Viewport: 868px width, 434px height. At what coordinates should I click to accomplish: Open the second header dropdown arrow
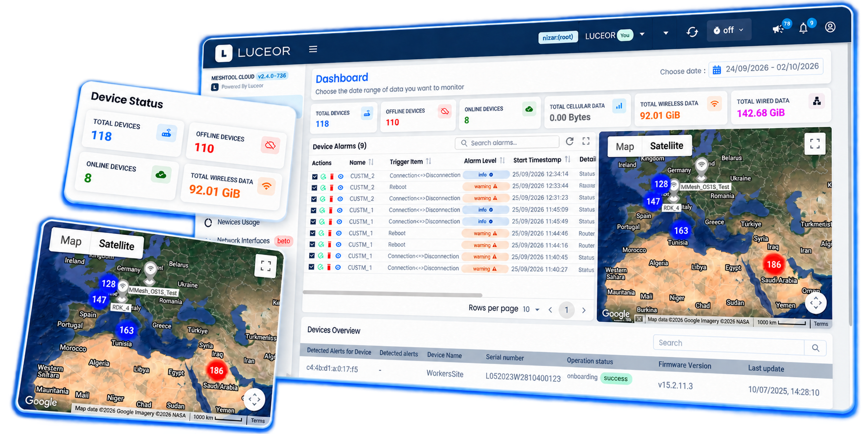pyautogui.click(x=665, y=33)
